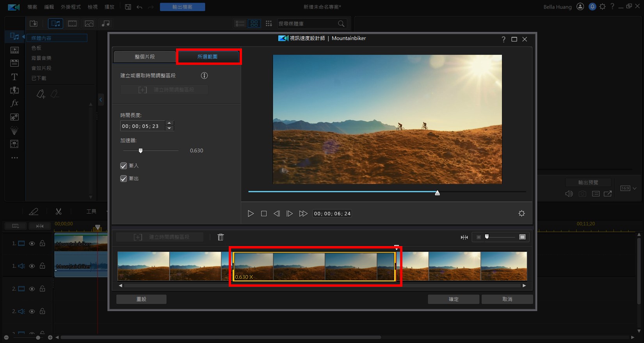Click the preview playback position slider handle
Screen dimensions: 644x343
tap(438, 193)
